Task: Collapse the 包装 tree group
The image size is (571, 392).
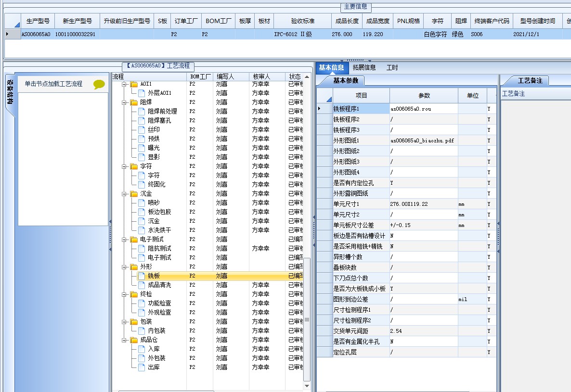Action: click(124, 322)
